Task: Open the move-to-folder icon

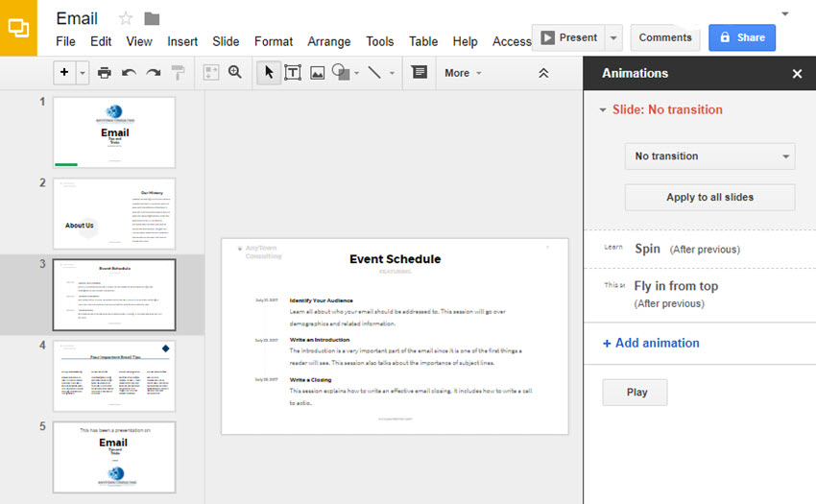Action: pyautogui.click(x=152, y=19)
